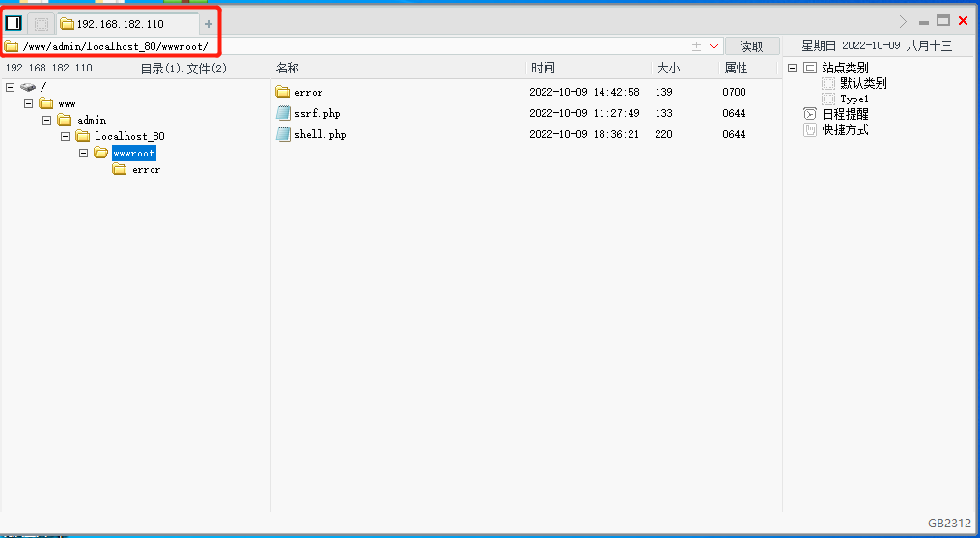980x538 pixels.
Task: Sort files by 时间 column header
Action: (x=543, y=69)
